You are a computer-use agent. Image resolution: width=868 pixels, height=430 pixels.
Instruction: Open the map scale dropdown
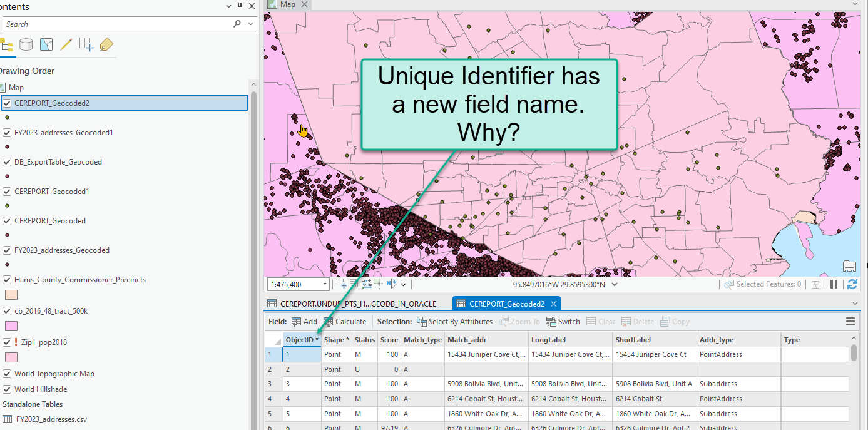[325, 285]
